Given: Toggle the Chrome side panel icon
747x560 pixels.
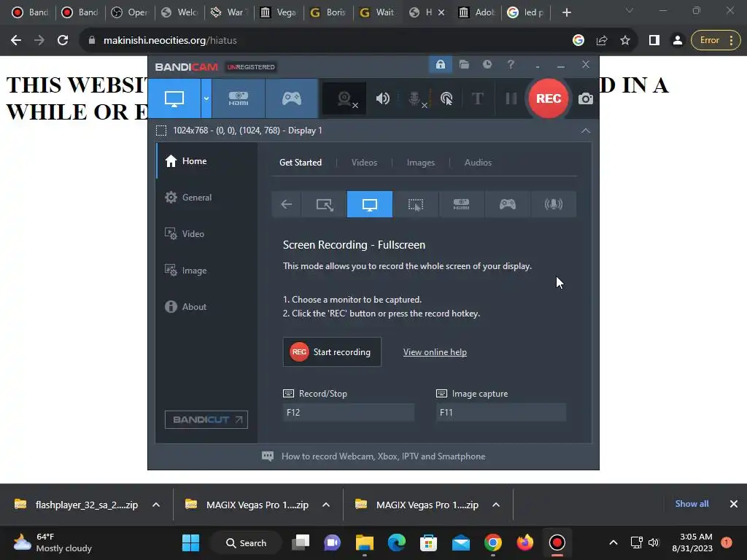Looking at the screenshot, I should (x=654, y=41).
